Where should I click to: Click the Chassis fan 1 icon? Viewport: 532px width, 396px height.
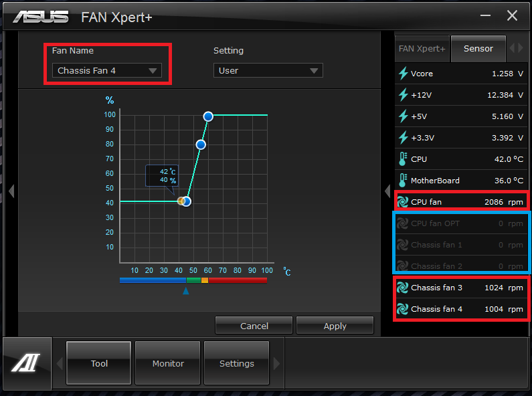click(403, 244)
